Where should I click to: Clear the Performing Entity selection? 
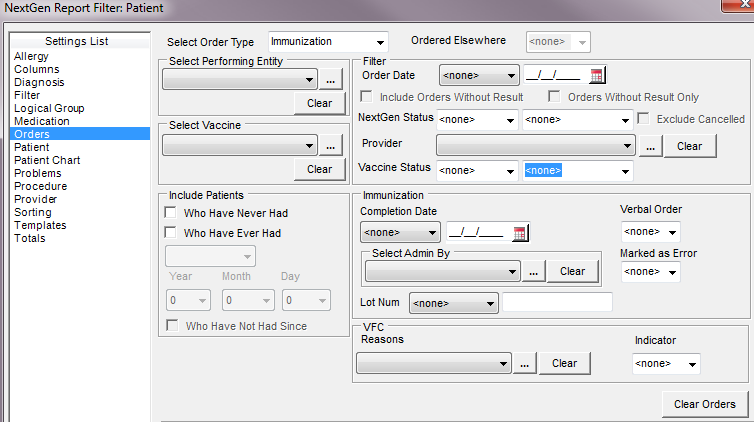320,103
